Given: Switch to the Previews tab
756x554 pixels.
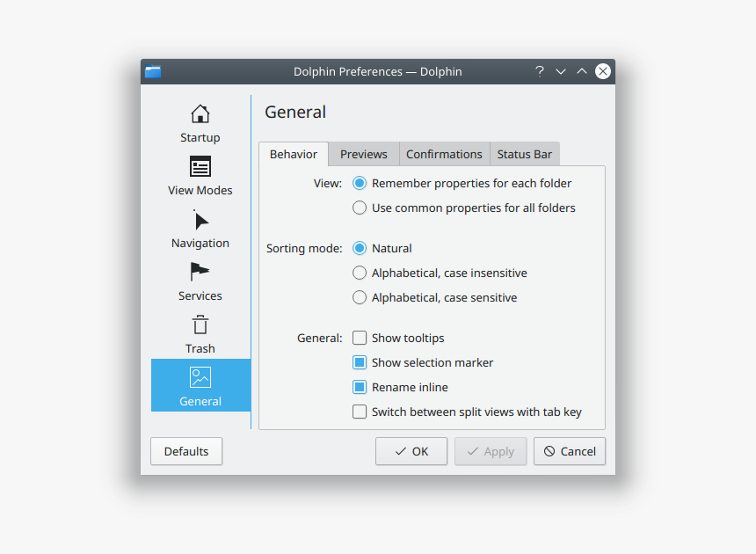Looking at the screenshot, I should point(363,154).
